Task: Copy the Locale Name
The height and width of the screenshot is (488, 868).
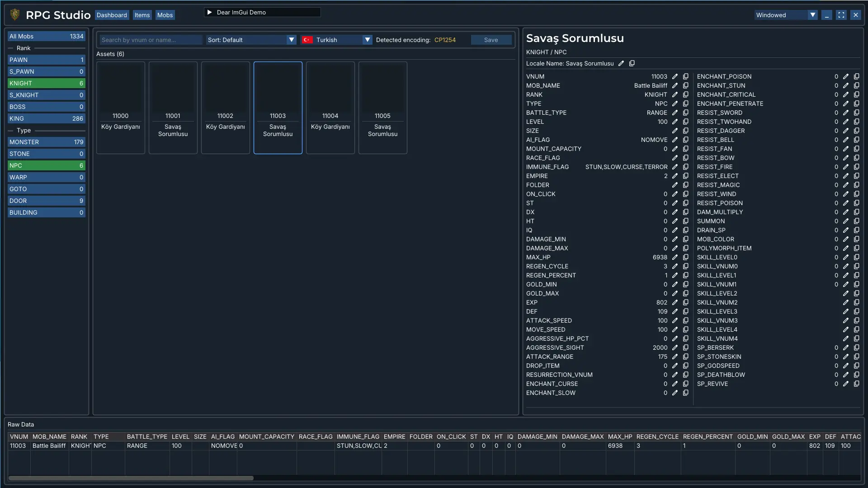Action: tap(632, 63)
